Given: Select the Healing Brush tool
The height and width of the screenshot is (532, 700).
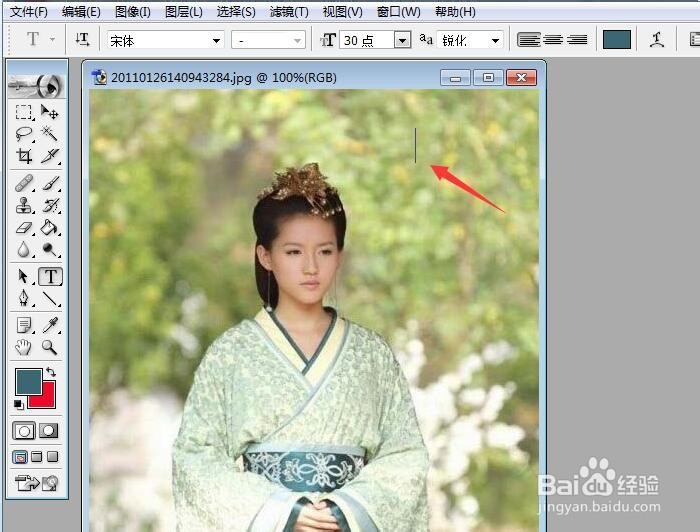Looking at the screenshot, I should (24, 183).
